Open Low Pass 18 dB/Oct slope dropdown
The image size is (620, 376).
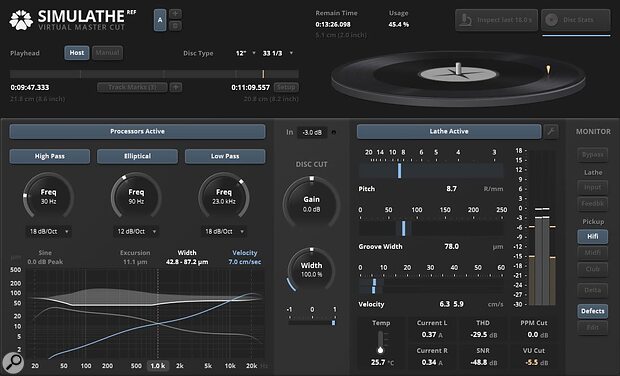225,231
